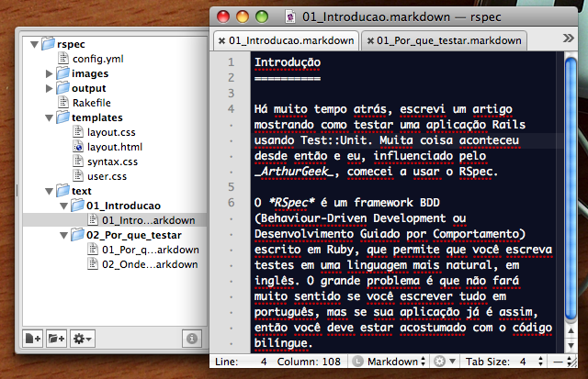This screenshot has height=379, width=588.
Task: Close the 01_Por_que_testar.markdown tab
Action: tap(370, 40)
